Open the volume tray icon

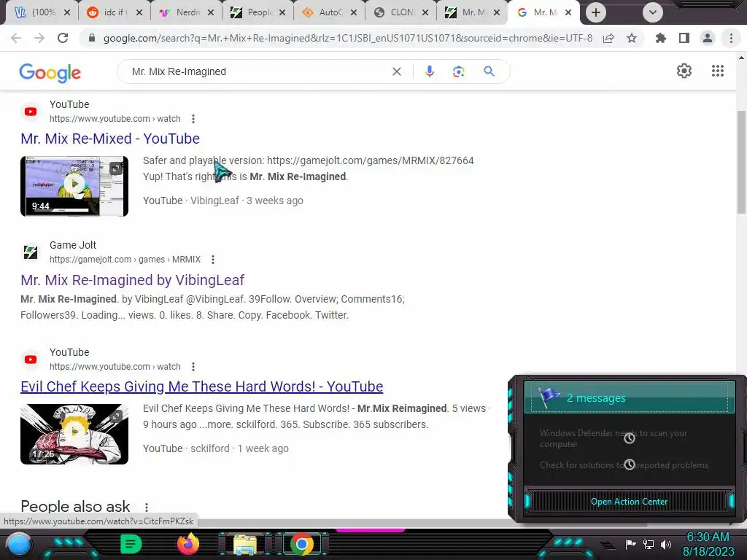(666, 544)
